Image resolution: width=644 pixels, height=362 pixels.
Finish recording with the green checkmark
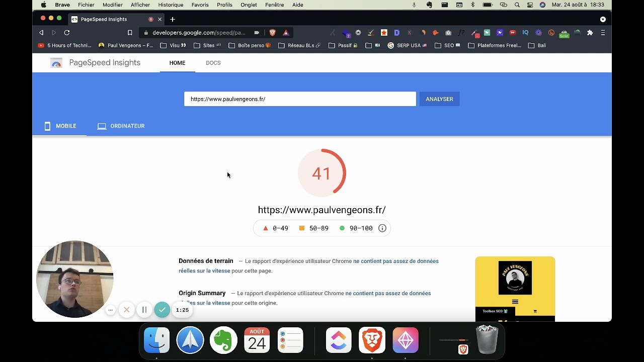162,310
